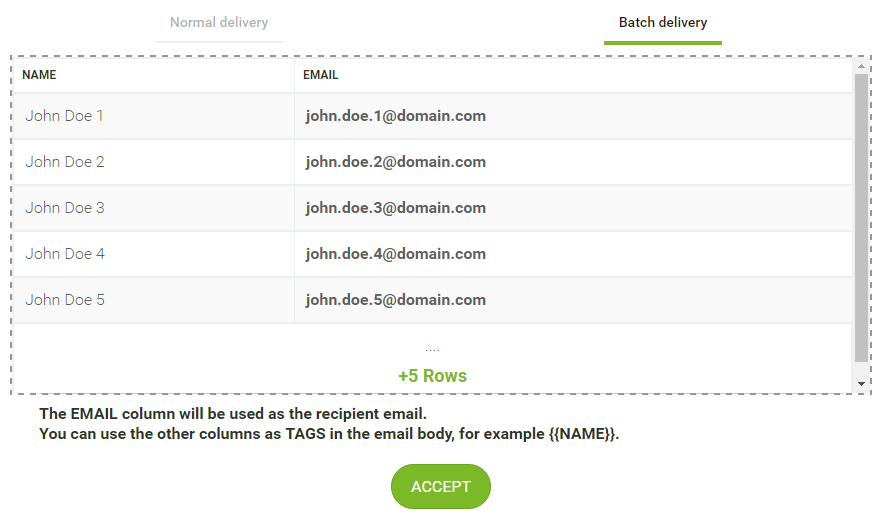883x517 pixels.
Task: Select the Batch delivery tab
Action: point(663,23)
